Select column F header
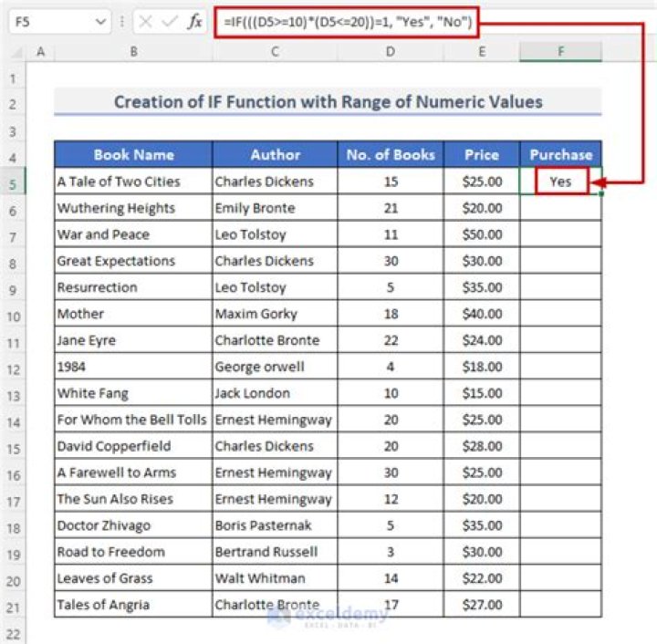The height and width of the screenshot is (644, 657). tap(560, 51)
